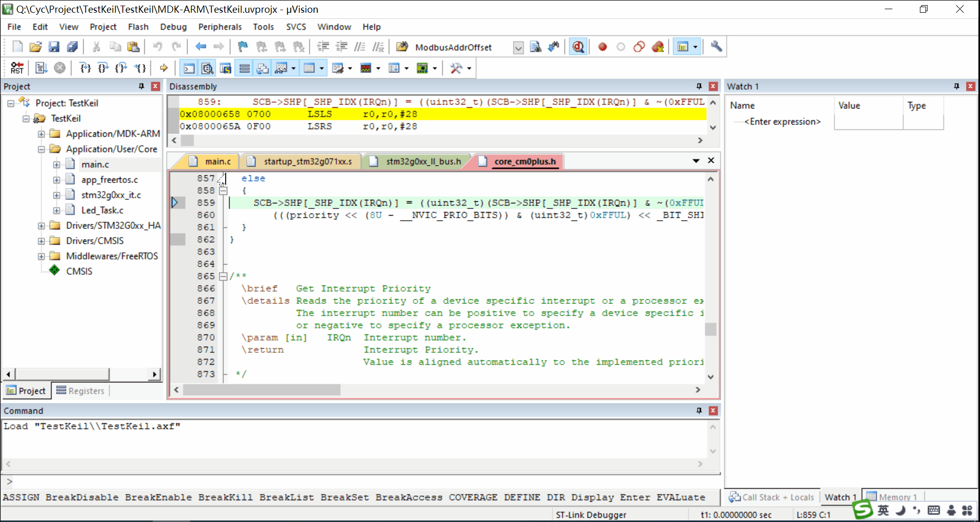Open the Analysis Windows dropdown arrow
Viewport: 980px width, 522px height.
(x=378, y=68)
